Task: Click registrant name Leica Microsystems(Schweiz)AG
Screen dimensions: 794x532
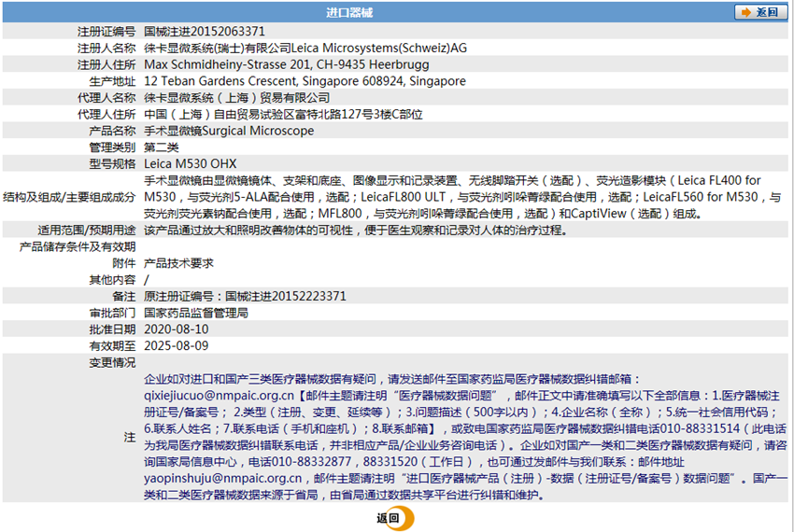Action: coord(378,49)
